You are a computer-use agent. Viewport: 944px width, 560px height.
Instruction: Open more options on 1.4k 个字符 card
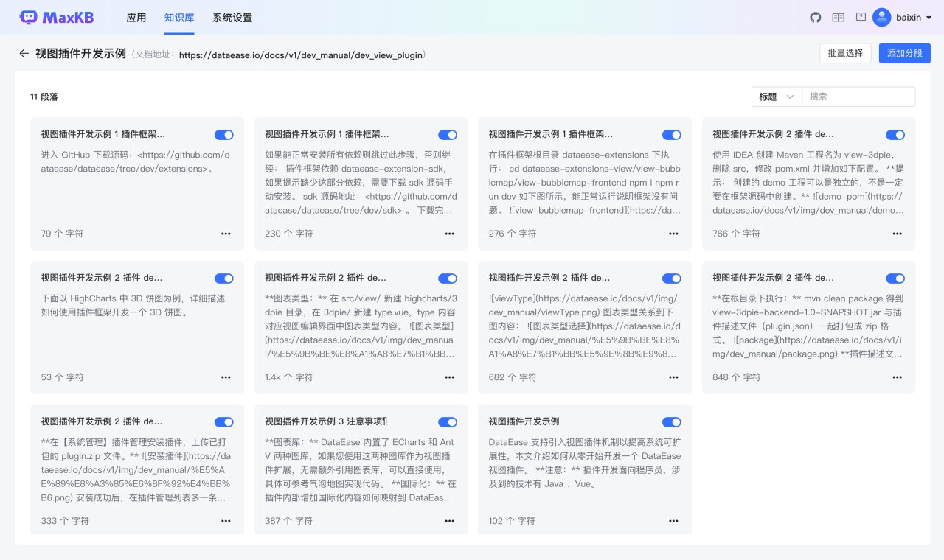[449, 377]
